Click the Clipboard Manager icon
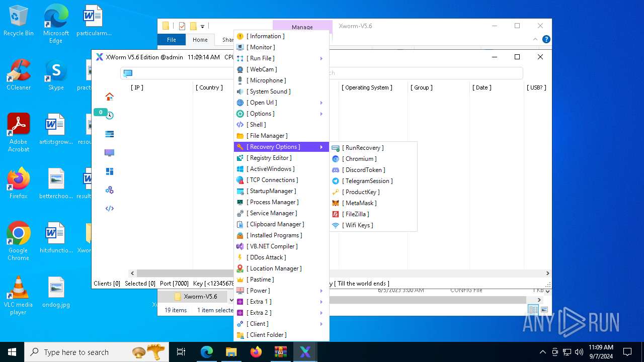644x362 pixels. click(x=240, y=224)
